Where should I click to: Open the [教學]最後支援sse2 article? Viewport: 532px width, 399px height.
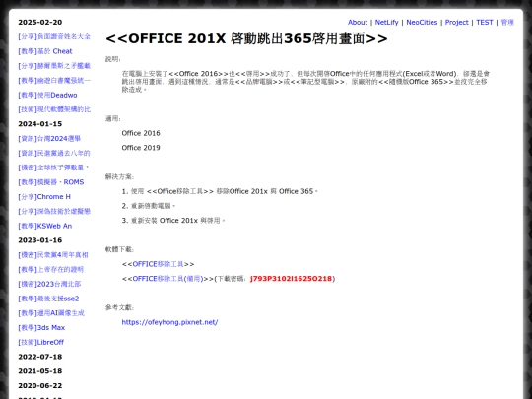(x=48, y=299)
